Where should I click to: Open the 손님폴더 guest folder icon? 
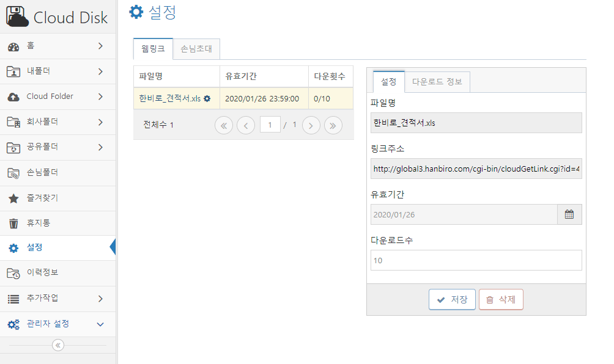(13, 173)
